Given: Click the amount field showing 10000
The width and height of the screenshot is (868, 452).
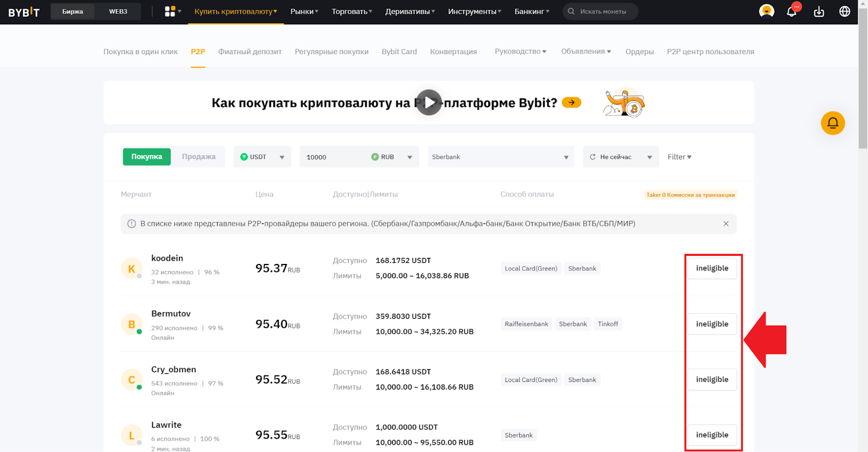Looking at the screenshot, I should click(334, 157).
